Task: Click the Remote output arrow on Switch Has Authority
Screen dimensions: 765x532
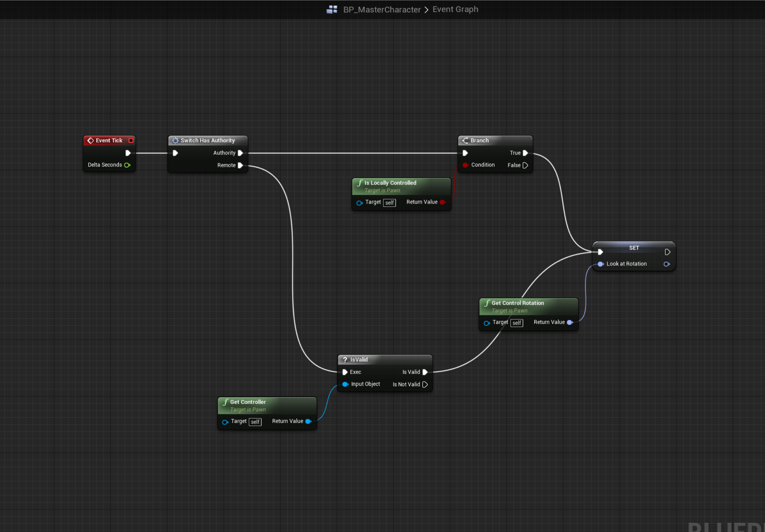Action: pos(240,165)
